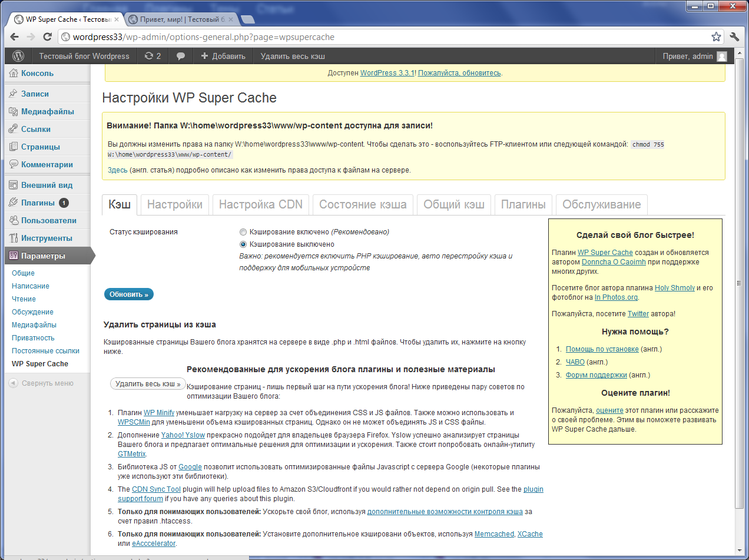The image size is (749, 560).
Task: Click the Медиафайлы icon in sidebar
Action: [14, 111]
